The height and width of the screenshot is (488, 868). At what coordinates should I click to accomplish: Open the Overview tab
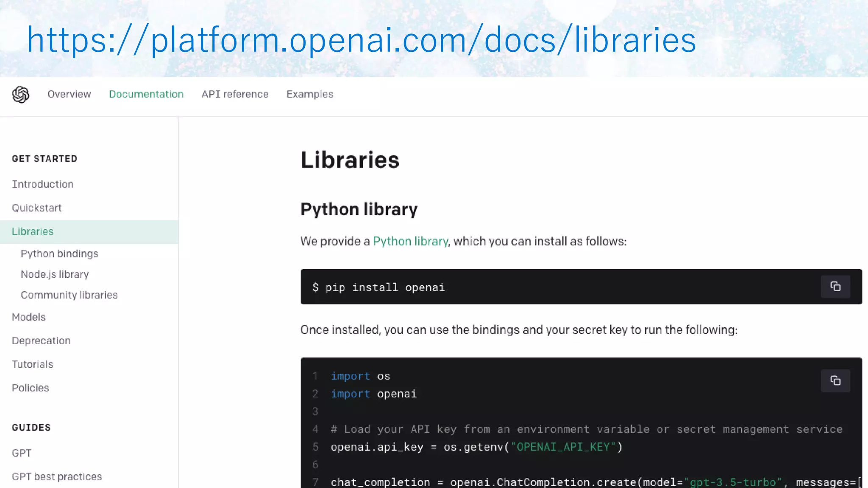point(69,94)
